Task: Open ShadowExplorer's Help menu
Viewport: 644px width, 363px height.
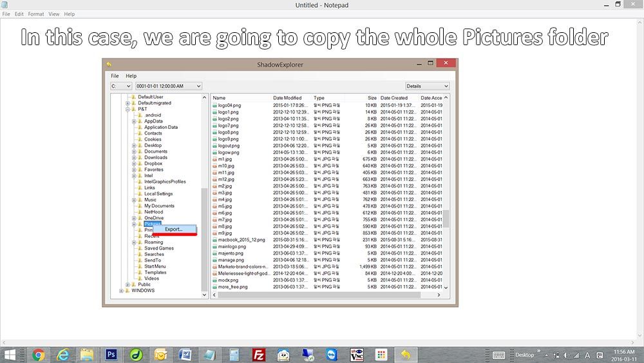Action: tap(131, 76)
